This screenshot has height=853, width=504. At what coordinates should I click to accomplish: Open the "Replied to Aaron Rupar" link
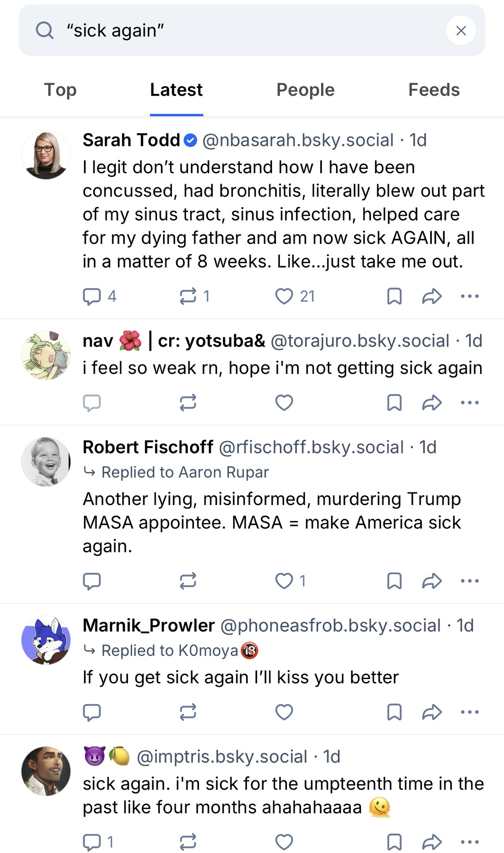pos(185,472)
